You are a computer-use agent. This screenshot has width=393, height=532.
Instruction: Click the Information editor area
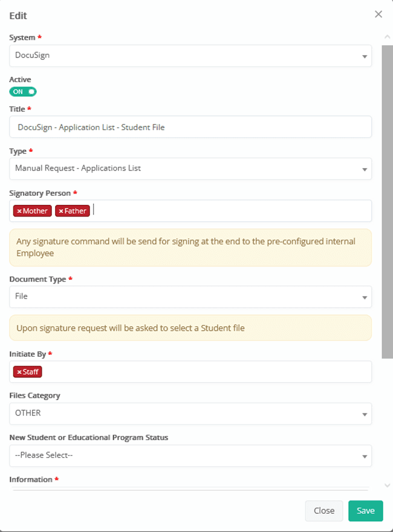click(190, 488)
